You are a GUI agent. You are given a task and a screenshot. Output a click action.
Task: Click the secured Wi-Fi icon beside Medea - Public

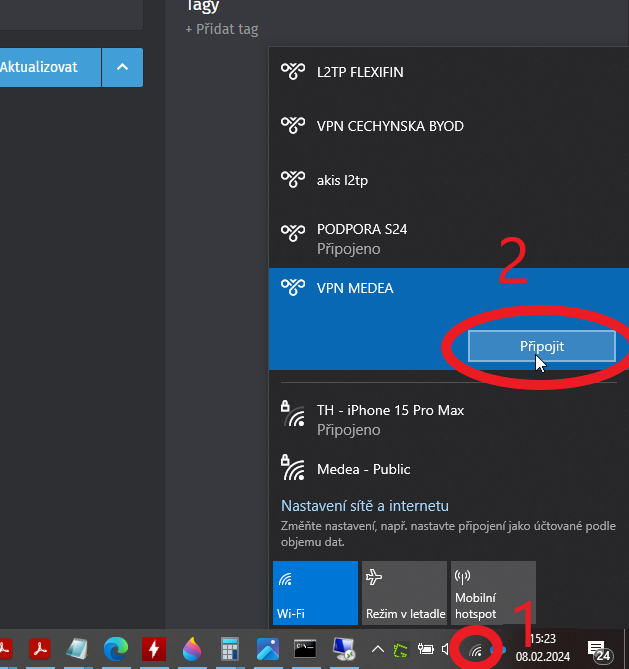click(x=293, y=468)
